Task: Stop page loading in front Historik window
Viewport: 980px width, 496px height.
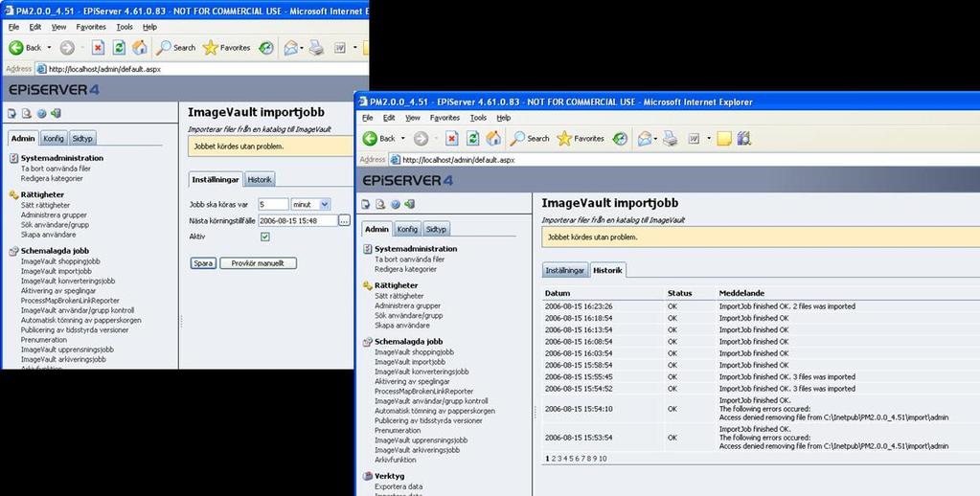Action: pyautogui.click(x=452, y=138)
